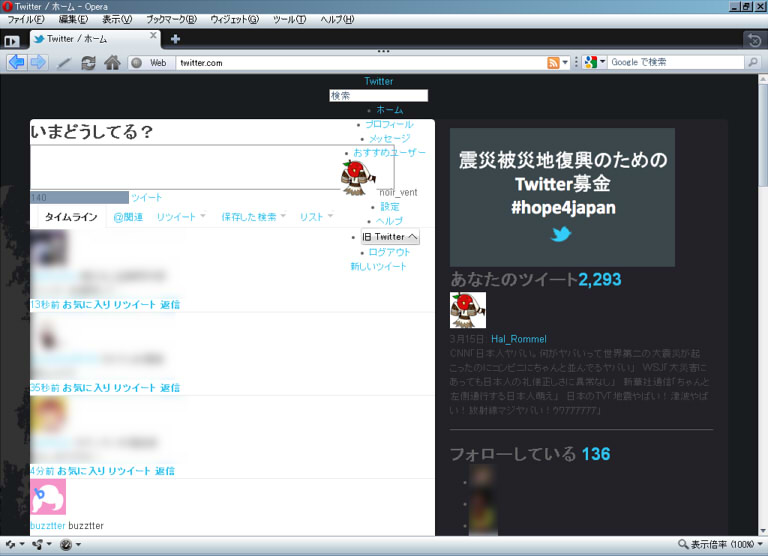
Task: Select the タイムライン tab
Action: point(71,217)
